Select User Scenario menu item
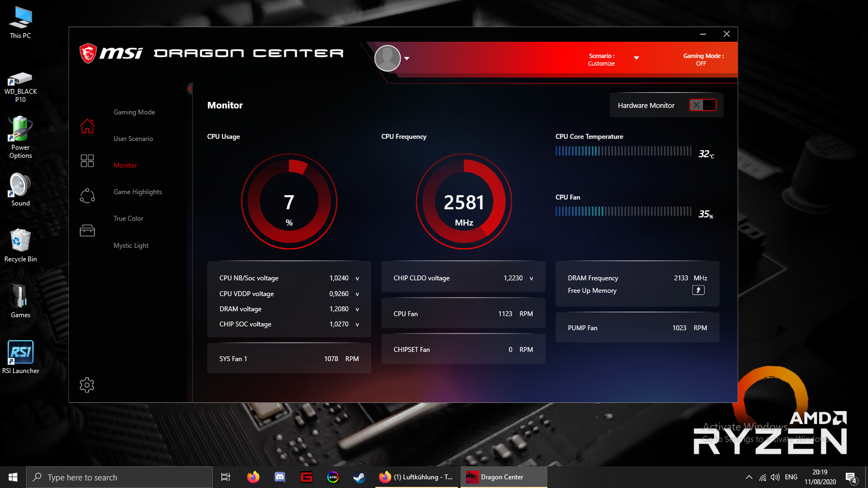The width and height of the screenshot is (868, 488). point(133,139)
